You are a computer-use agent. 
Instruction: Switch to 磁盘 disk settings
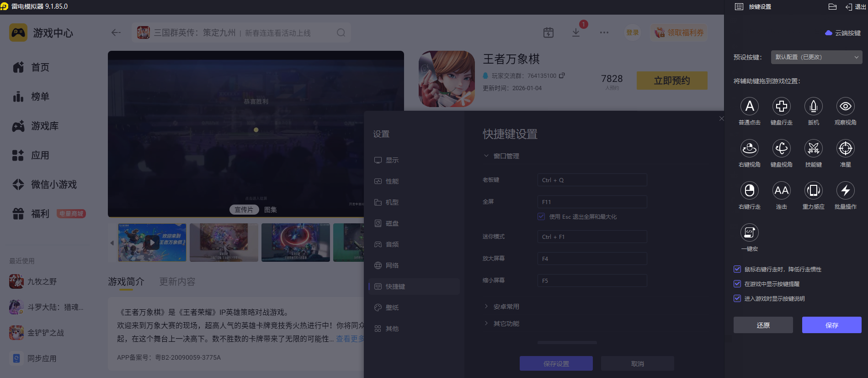pos(414,223)
